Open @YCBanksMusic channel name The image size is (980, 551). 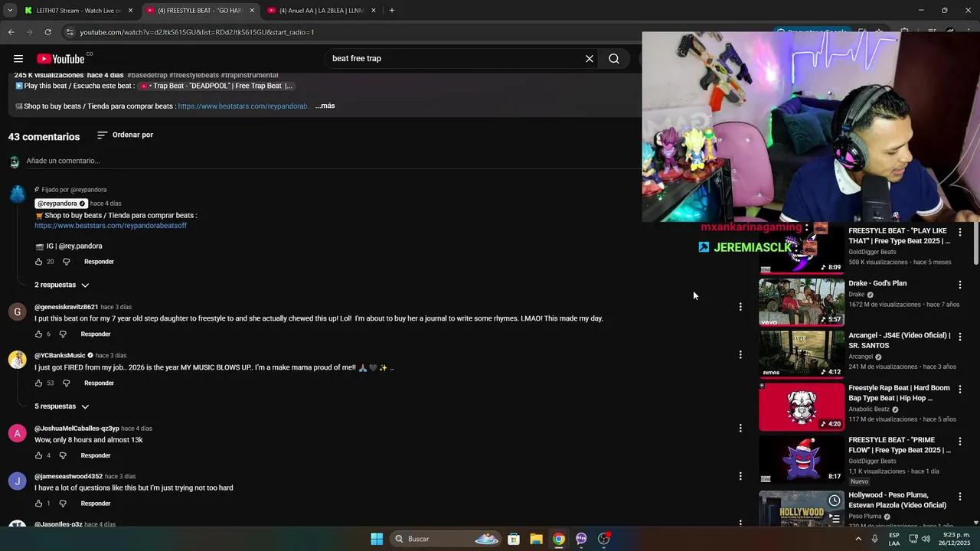click(x=60, y=355)
